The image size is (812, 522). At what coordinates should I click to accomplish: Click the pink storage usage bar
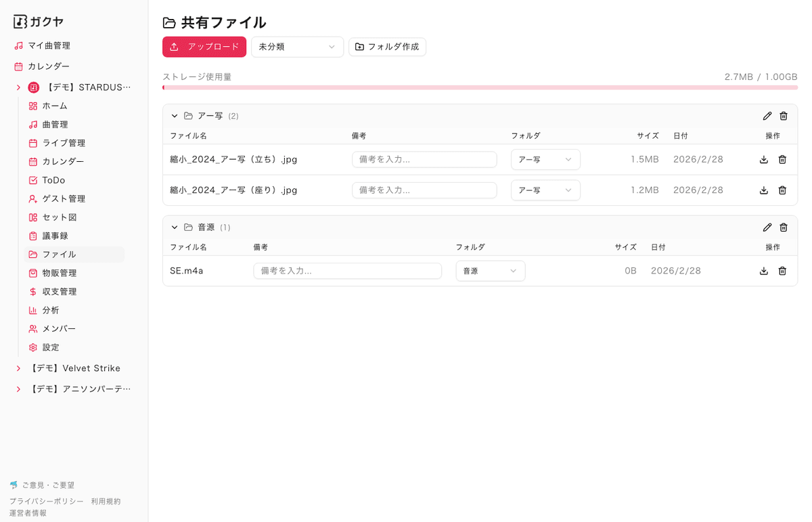[480, 87]
